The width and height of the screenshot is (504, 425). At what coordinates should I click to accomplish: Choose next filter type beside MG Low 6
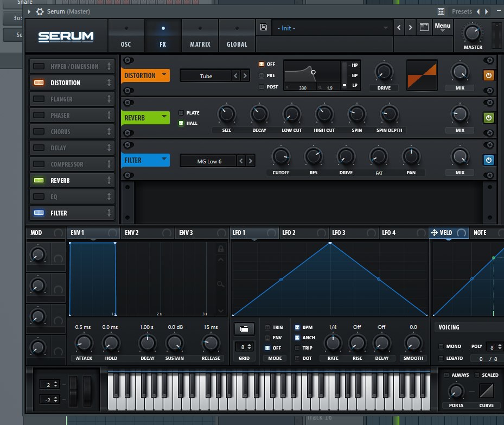(251, 161)
